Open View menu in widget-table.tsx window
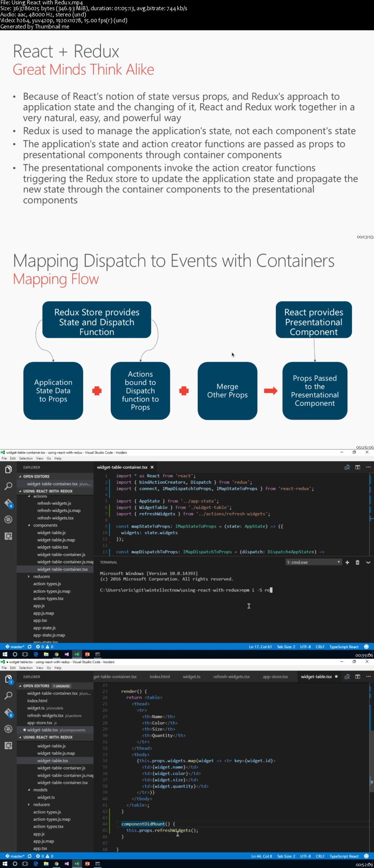Viewport: 374px width, 868px height. 40,668
